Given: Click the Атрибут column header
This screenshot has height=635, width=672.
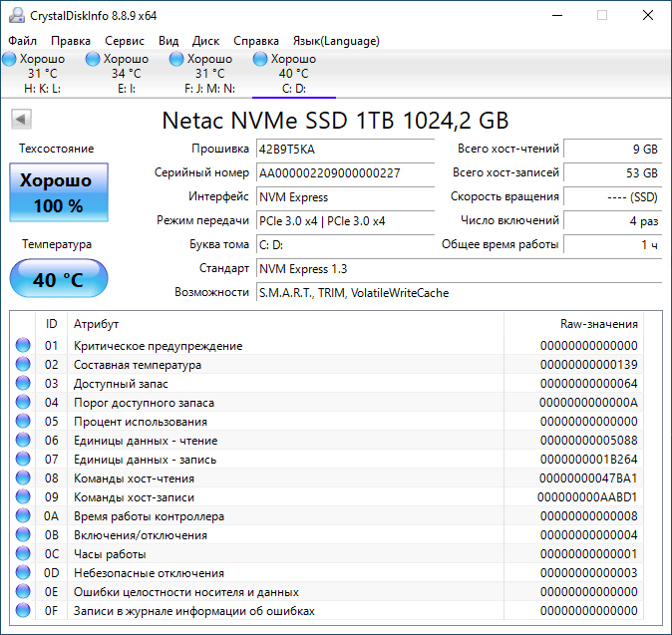Looking at the screenshot, I should pyautogui.click(x=285, y=324).
